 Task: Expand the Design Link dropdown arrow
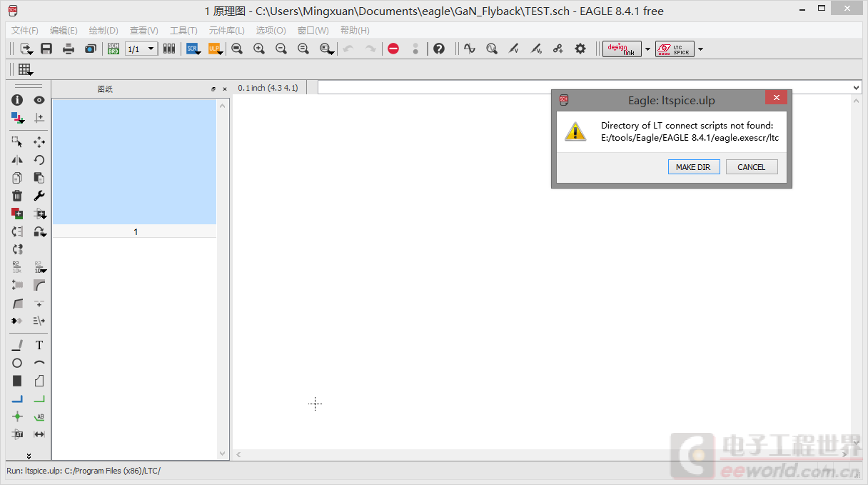[x=647, y=49]
